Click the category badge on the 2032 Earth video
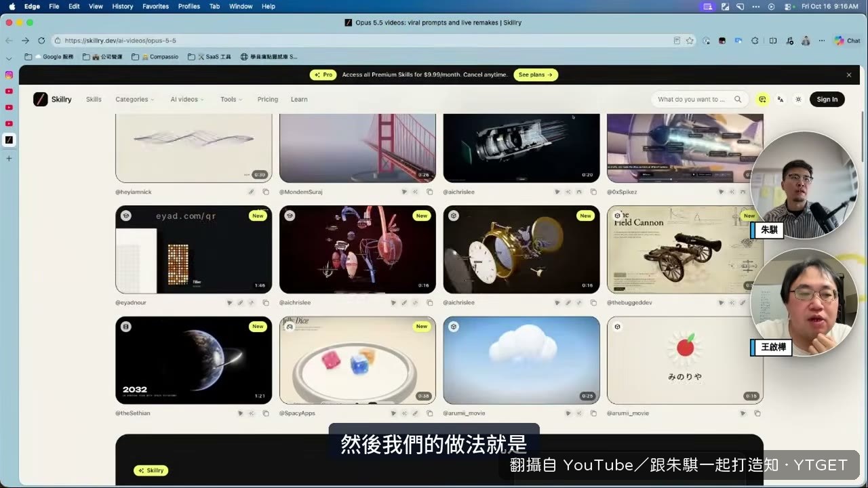The image size is (868, 488). pyautogui.click(x=125, y=326)
